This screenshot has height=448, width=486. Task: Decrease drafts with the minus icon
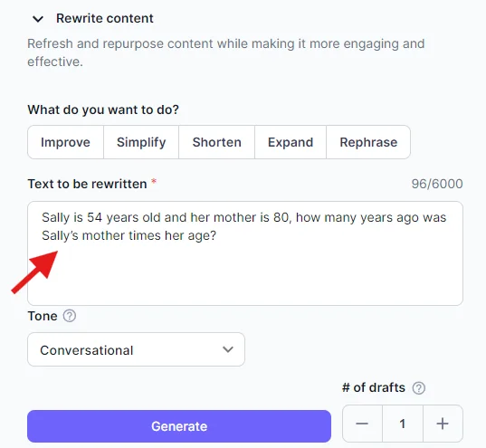pyautogui.click(x=362, y=424)
